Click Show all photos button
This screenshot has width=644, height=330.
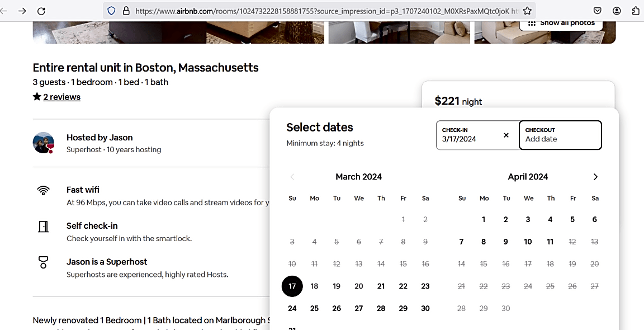561,23
